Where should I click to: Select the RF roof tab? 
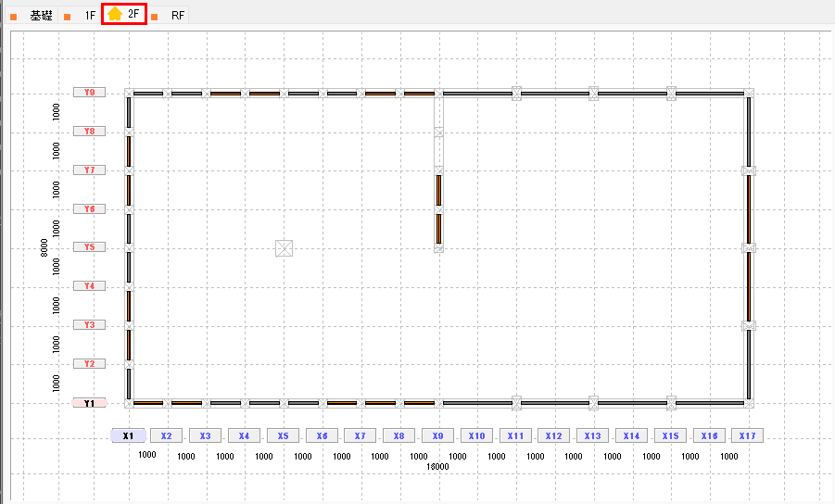click(178, 16)
